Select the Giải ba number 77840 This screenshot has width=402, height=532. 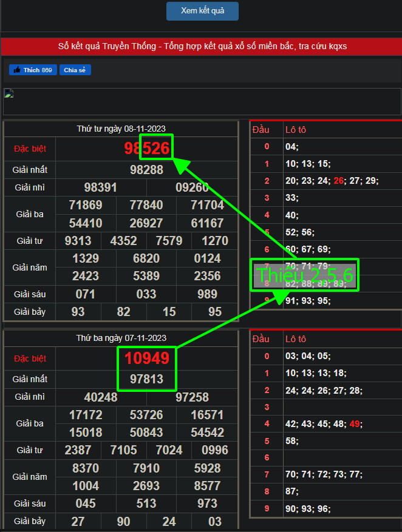click(146, 205)
